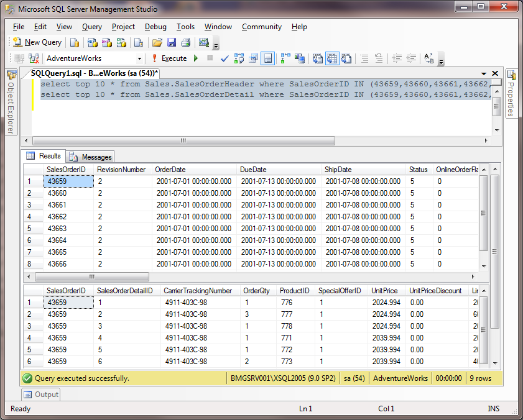Execute the current SQL query
The height and width of the screenshot is (420, 523).
tap(172, 58)
